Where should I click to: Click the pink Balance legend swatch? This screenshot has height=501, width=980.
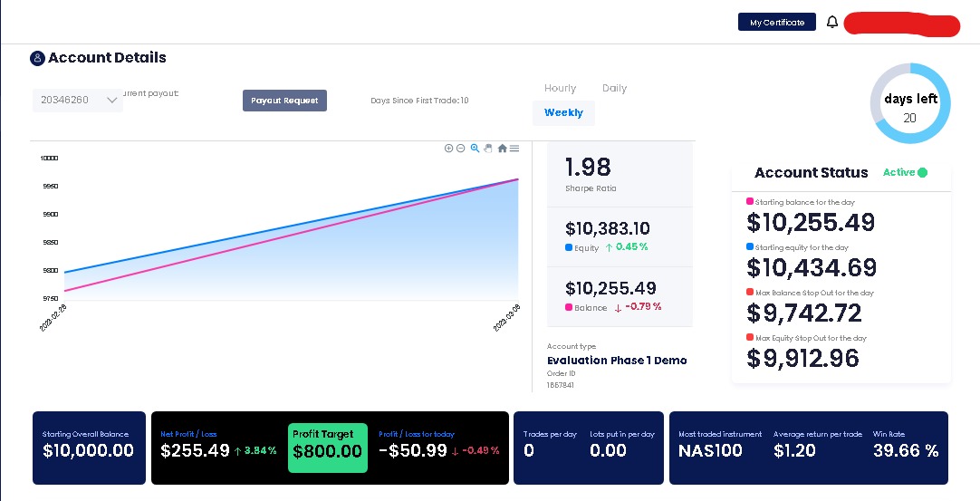pyautogui.click(x=569, y=307)
